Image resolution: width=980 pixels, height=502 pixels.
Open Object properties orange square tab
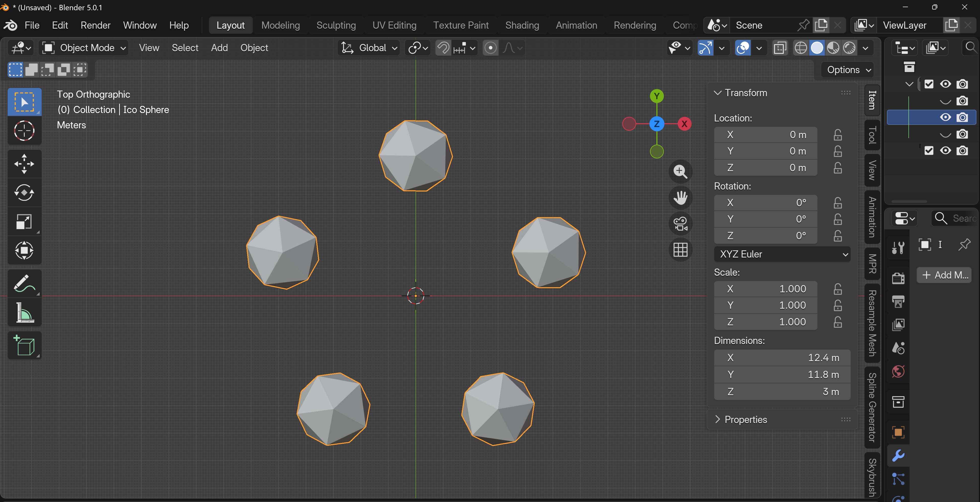pos(898,432)
